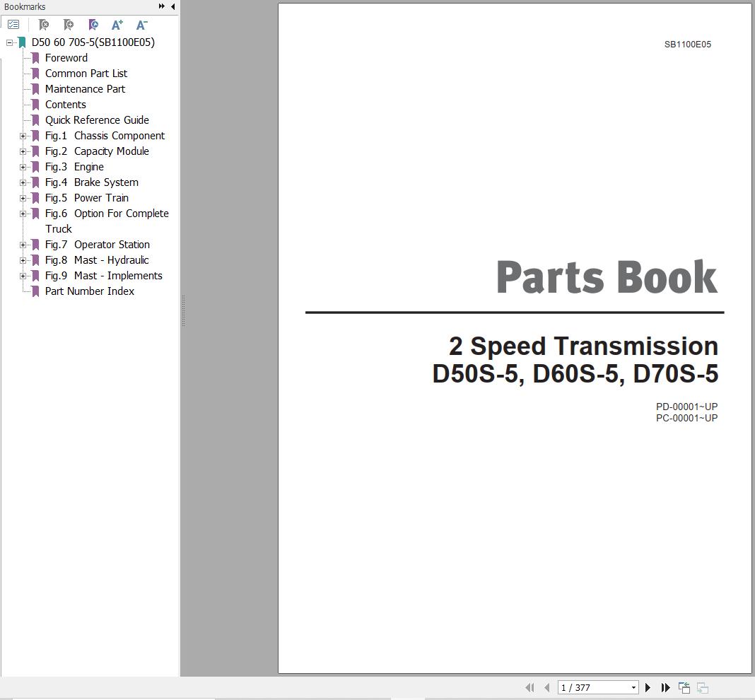Collapse the D50 60 70S-5(SB1100E05) root node
Image resolution: width=755 pixels, height=700 pixels.
[x=9, y=42]
